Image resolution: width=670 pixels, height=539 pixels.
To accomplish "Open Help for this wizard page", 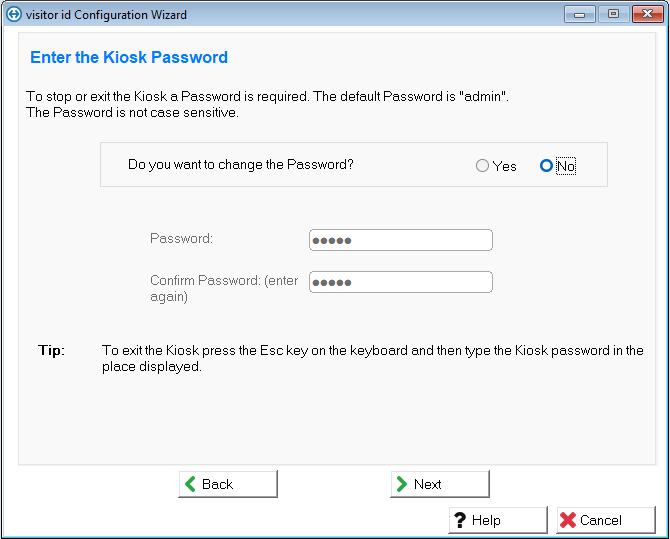I will click(498, 520).
